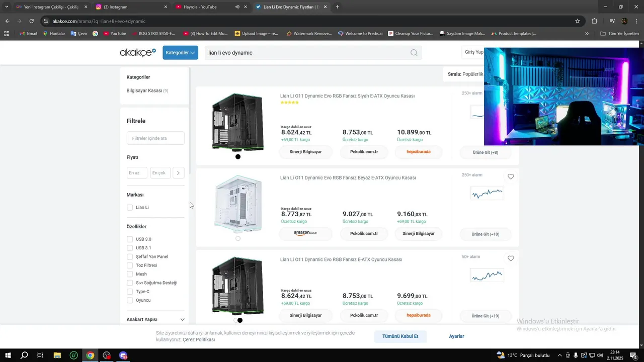The width and height of the screenshot is (644, 362).
Task: Open the tab search dropdown arrow
Action: (x=7, y=7)
